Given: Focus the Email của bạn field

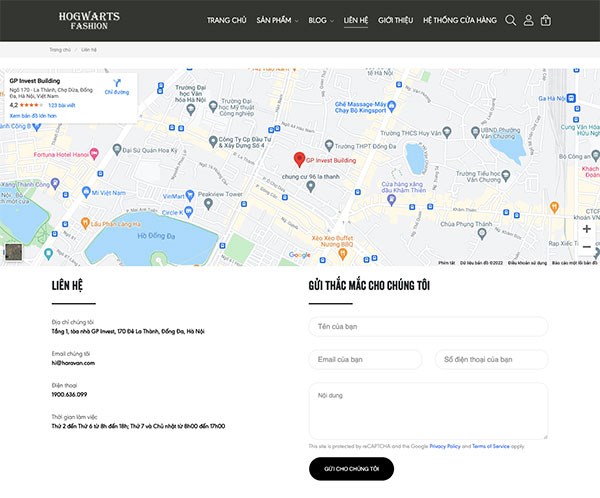Looking at the screenshot, I should [365, 359].
